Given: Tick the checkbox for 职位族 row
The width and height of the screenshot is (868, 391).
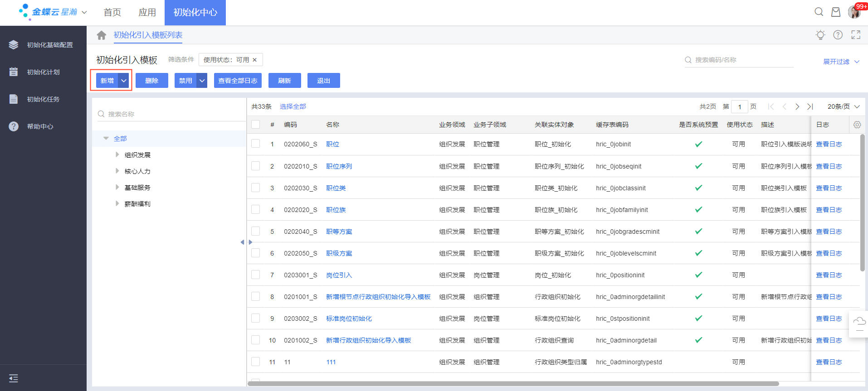Looking at the screenshot, I should 256,210.
